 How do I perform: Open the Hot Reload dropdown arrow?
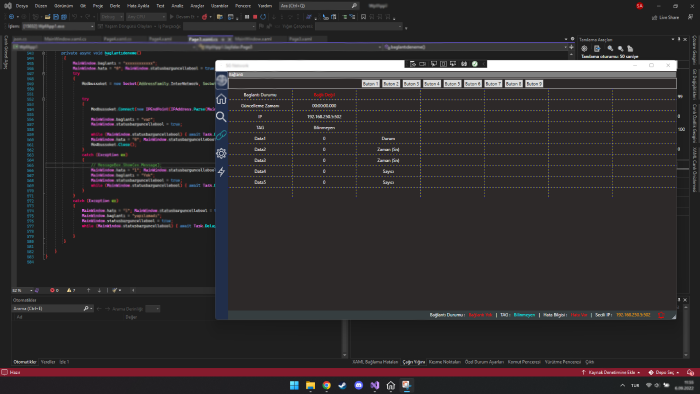tap(210, 17)
